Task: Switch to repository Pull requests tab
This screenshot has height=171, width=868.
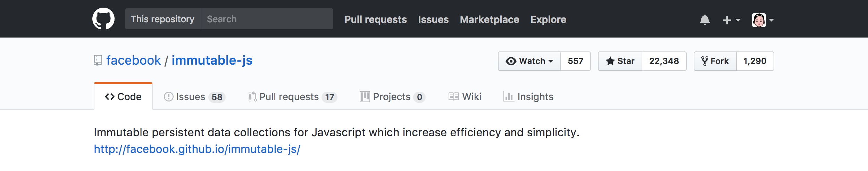Action: point(293,97)
